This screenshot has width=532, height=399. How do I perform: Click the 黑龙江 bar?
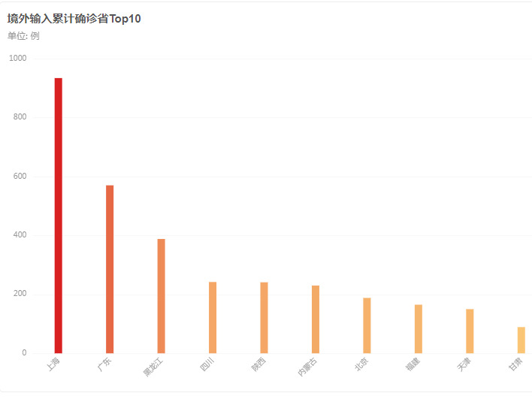(x=161, y=296)
